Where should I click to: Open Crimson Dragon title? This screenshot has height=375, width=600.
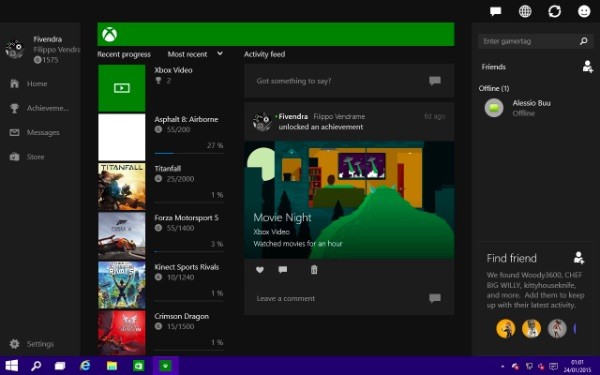click(x=181, y=316)
